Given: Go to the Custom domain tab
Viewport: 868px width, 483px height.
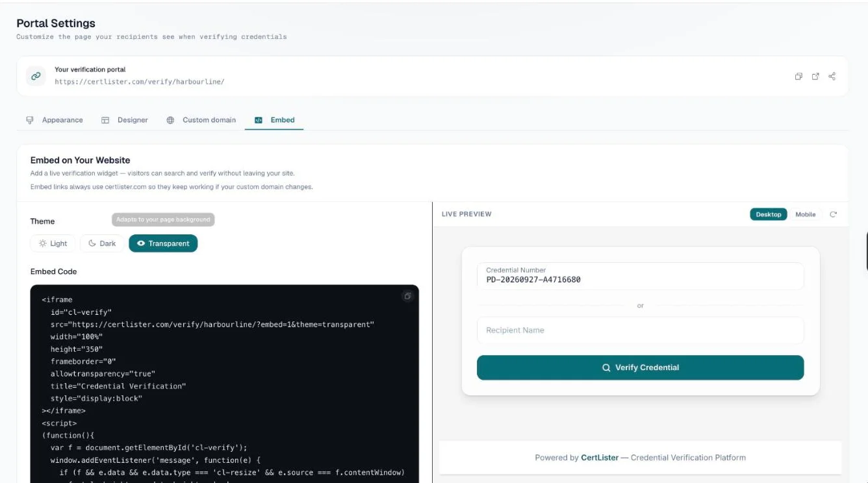Looking at the screenshot, I should [201, 120].
